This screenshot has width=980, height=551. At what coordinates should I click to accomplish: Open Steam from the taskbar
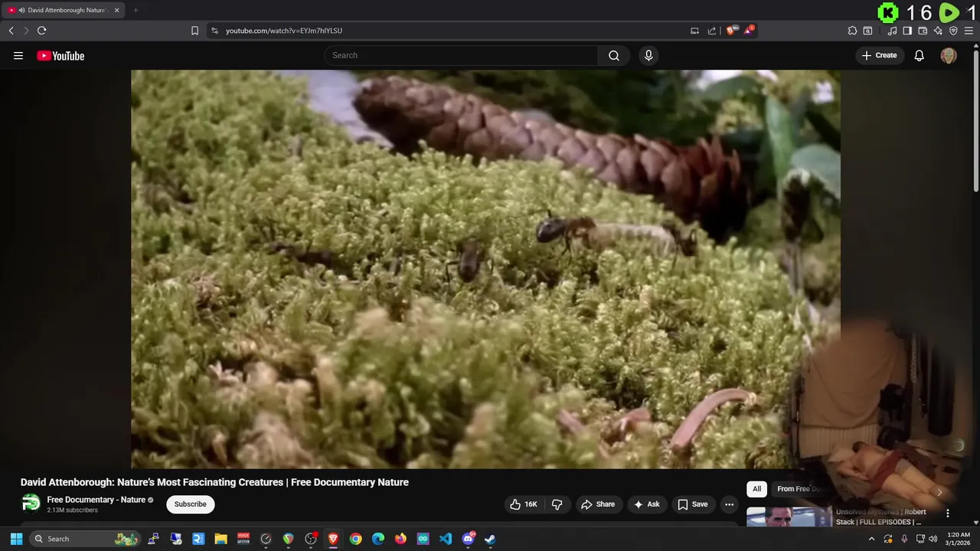click(490, 539)
